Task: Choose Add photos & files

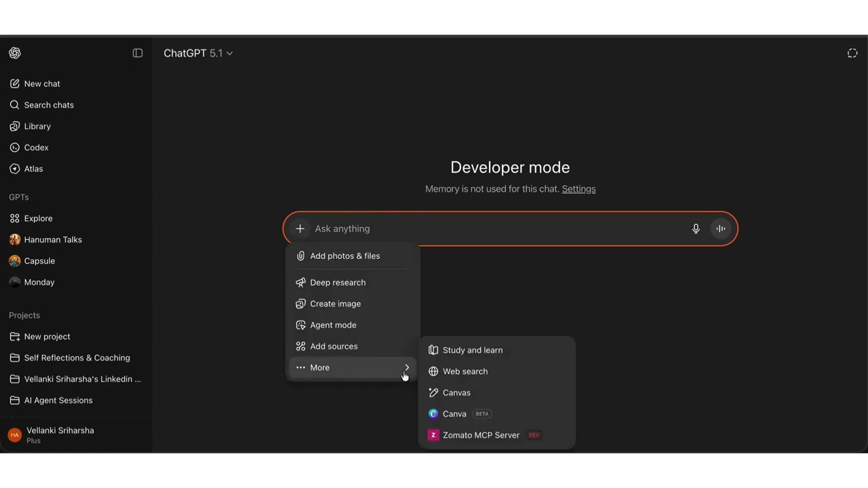Action: coord(353,256)
